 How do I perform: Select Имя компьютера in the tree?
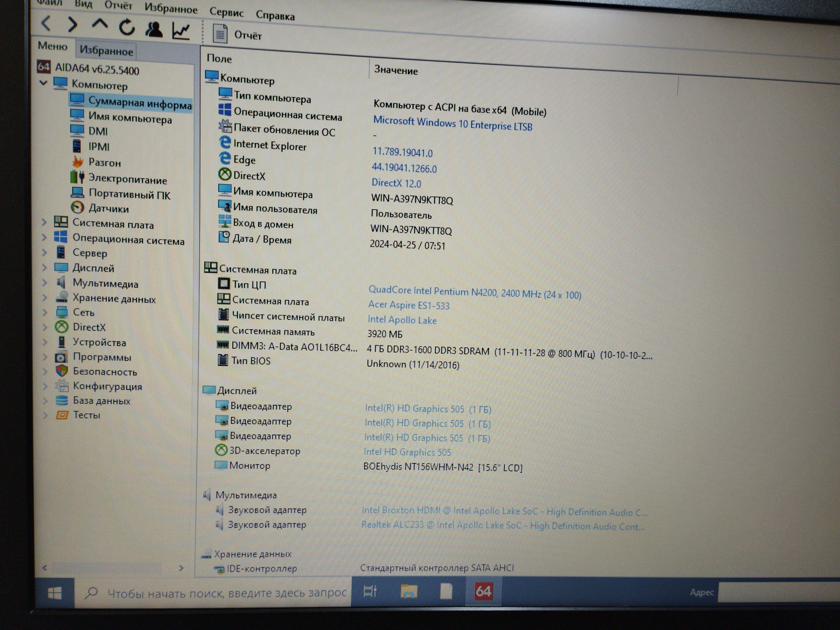coord(121,117)
